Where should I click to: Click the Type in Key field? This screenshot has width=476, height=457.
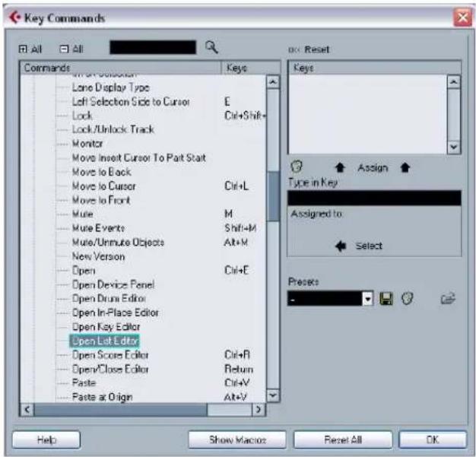tap(374, 198)
